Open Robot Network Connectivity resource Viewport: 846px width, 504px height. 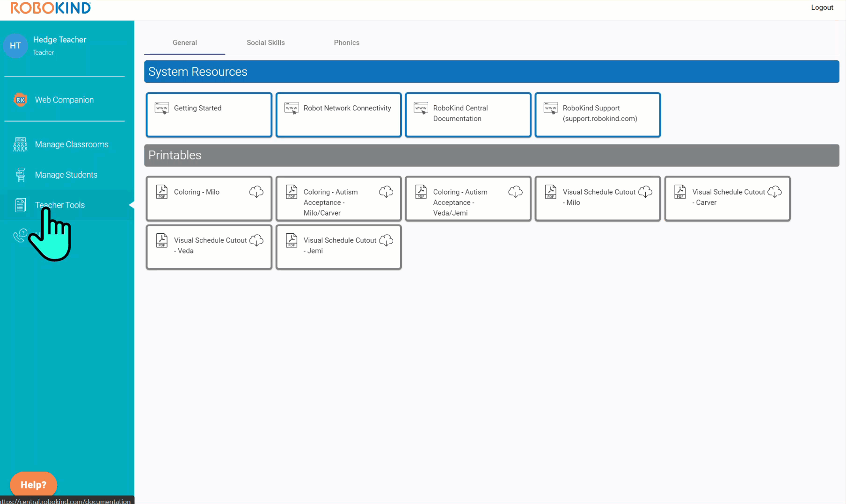(338, 115)
